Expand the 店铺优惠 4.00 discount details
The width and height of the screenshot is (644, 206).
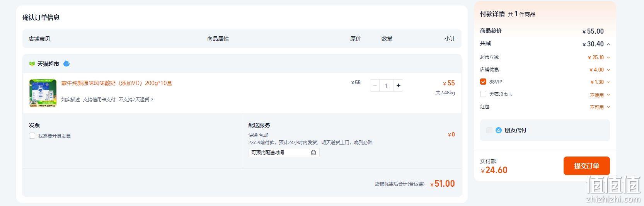[608, 70]
